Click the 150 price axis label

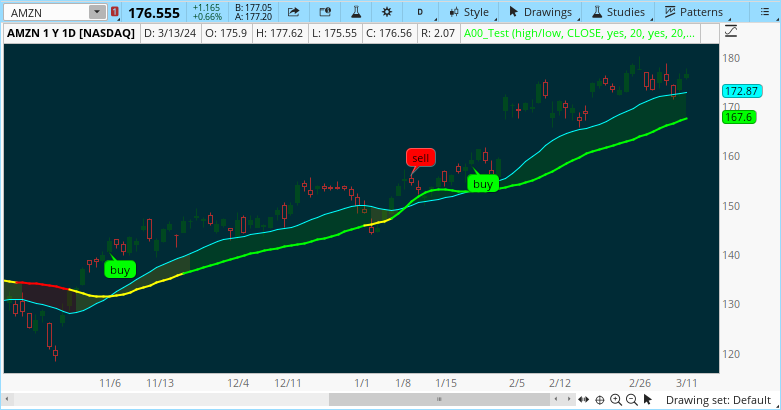point(731,206)
